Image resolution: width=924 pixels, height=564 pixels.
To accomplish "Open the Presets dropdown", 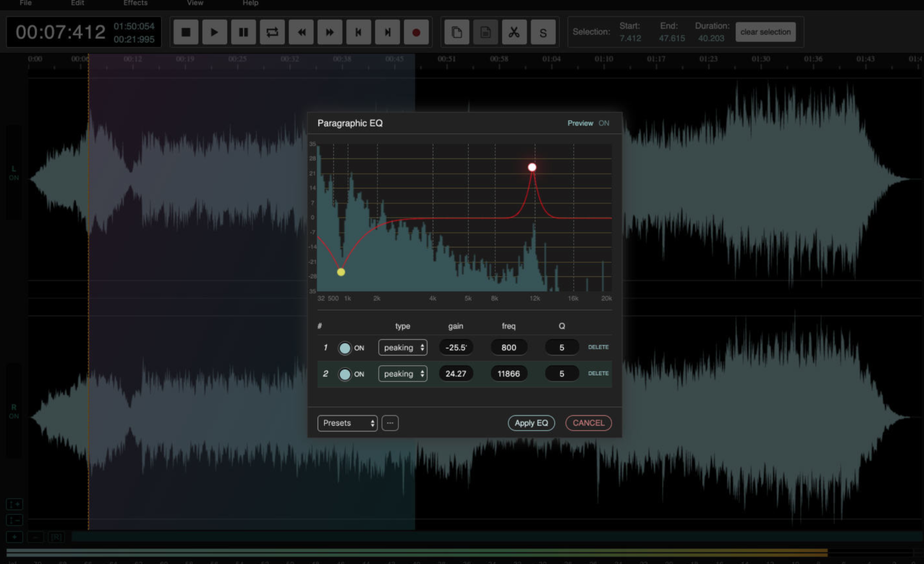I will click(346, 423).
